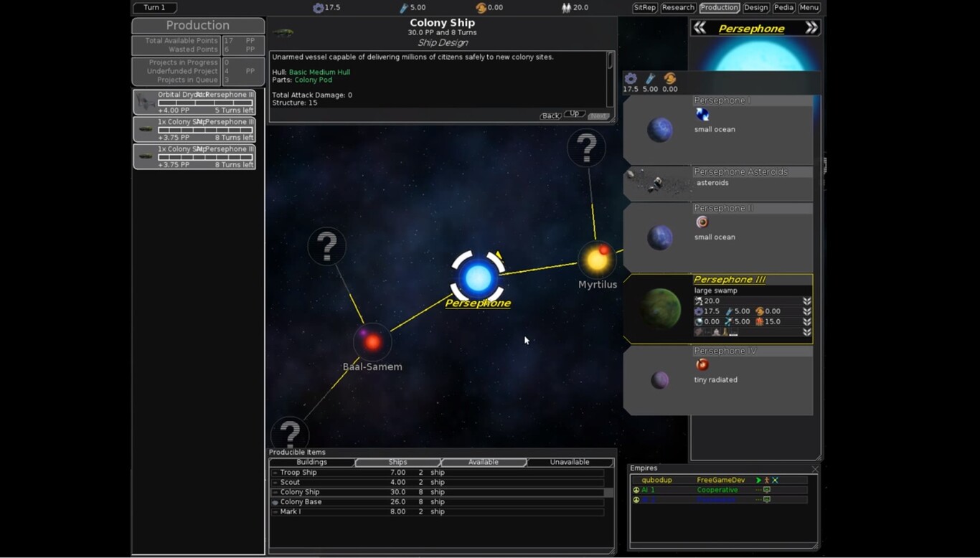Select the Baal-Samem red star system
980x558 pixels.
tap(372, 342)
